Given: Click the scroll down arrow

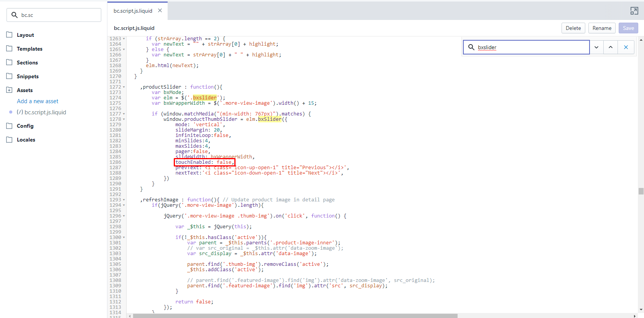Looking at the screenshot, I should click(641, 310).
